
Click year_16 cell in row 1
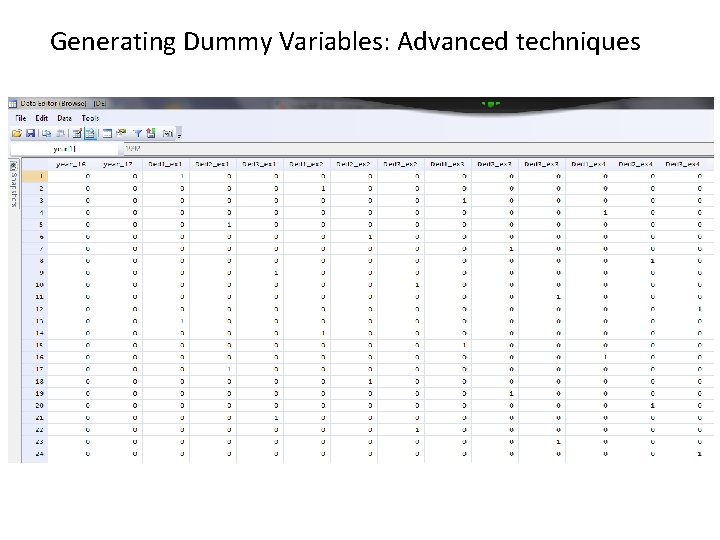click(72, 176)
